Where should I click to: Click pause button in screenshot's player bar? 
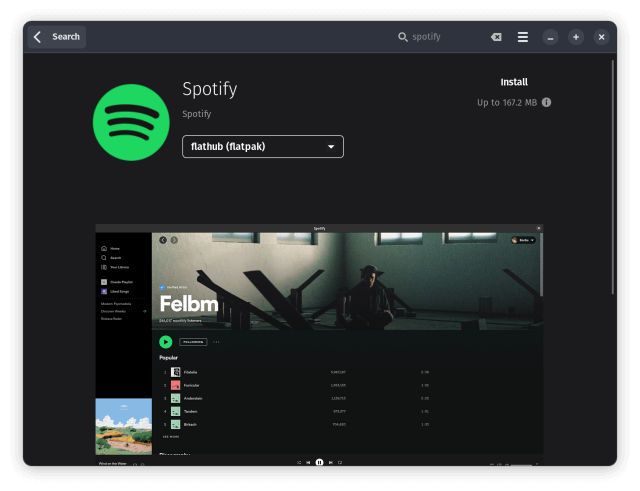click(x=319, y=463)
